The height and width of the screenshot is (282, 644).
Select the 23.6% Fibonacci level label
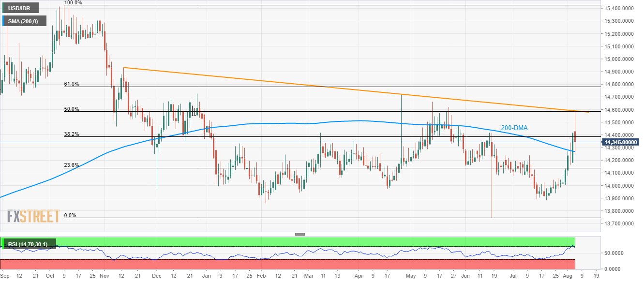(x=71, y=165)
